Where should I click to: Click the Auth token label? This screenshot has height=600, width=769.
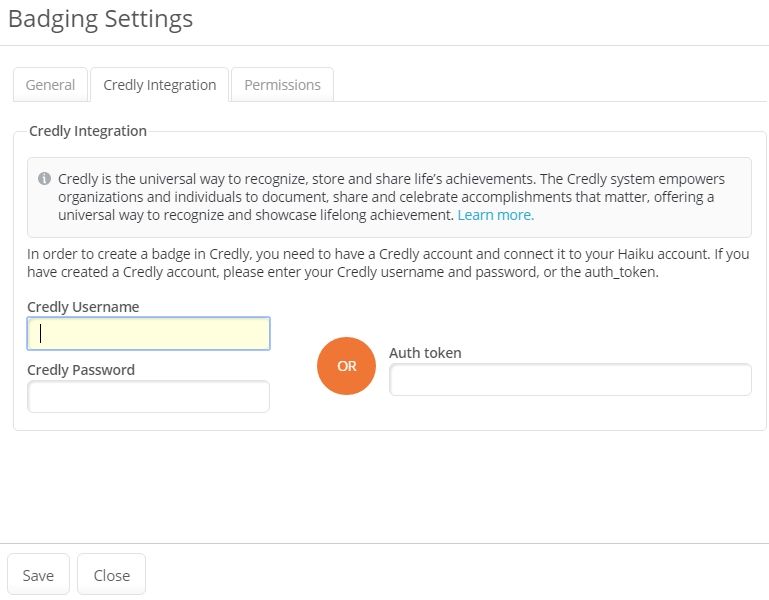(x=425, y=353)
